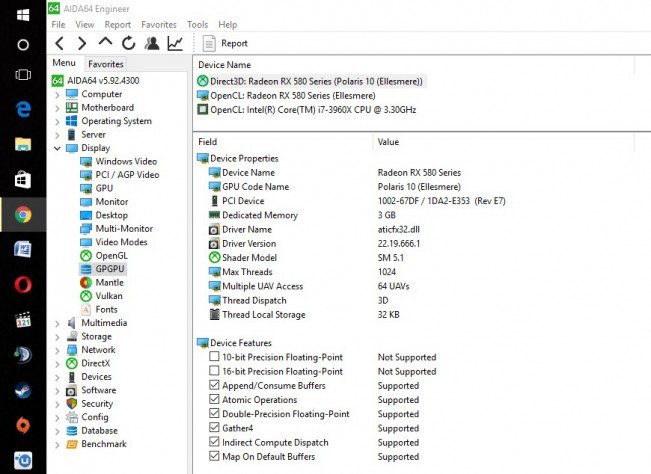Open Microsoft Edge from the taskbar
This screenshot has width=651, height=474.
23,110
